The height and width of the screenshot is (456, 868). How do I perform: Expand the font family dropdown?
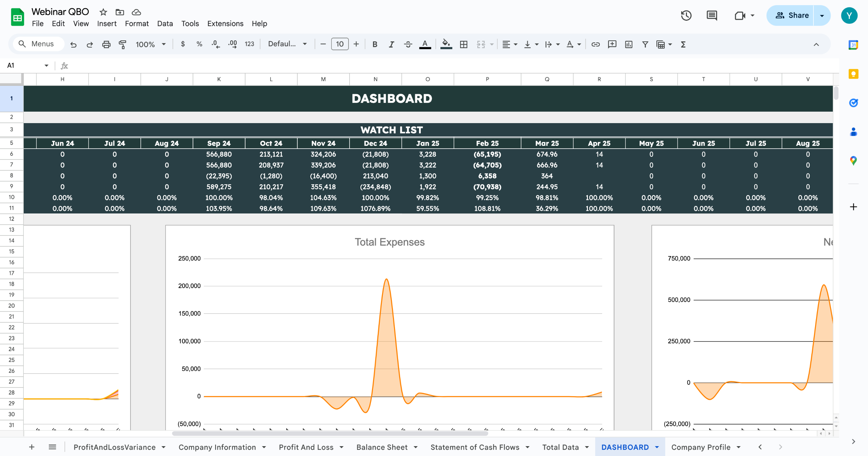click(287, 44)
